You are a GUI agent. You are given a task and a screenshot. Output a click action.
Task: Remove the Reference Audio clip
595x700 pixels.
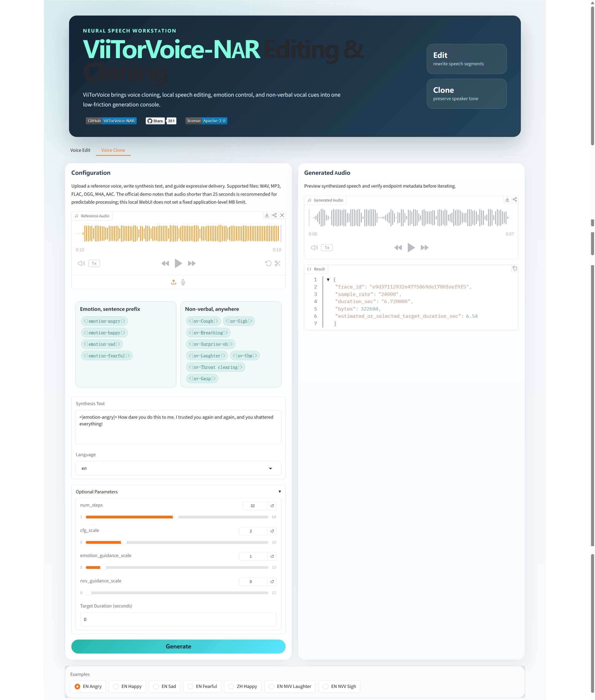click(x=282, y=215)
